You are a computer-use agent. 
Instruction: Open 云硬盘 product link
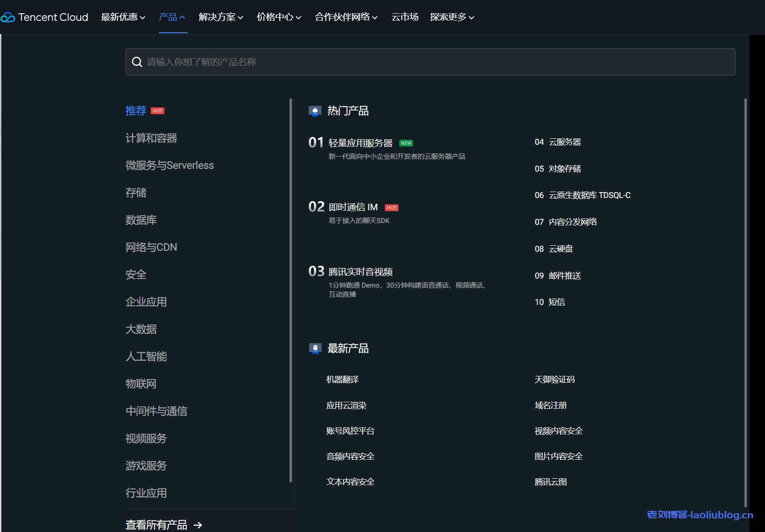[x=561, y=249]
